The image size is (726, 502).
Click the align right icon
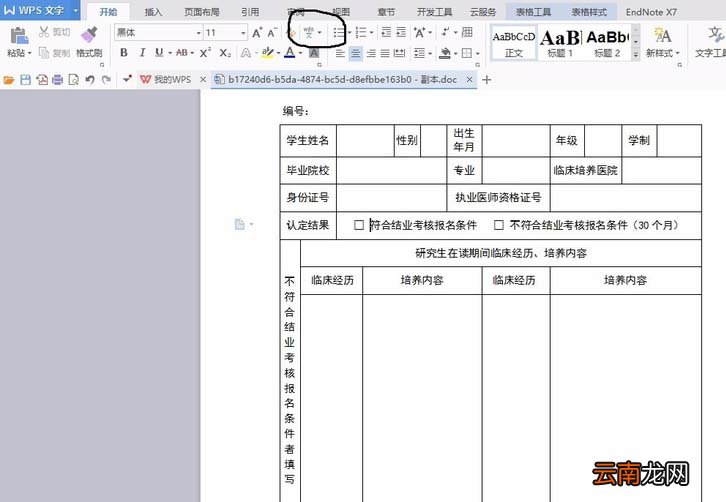[371, 53]
